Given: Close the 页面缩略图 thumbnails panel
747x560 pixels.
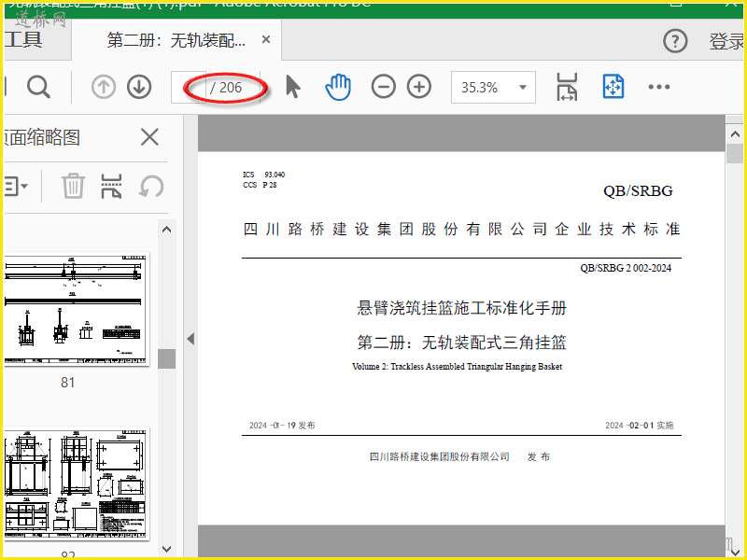Looking at the screenshot, I should [x=149, y=137].
